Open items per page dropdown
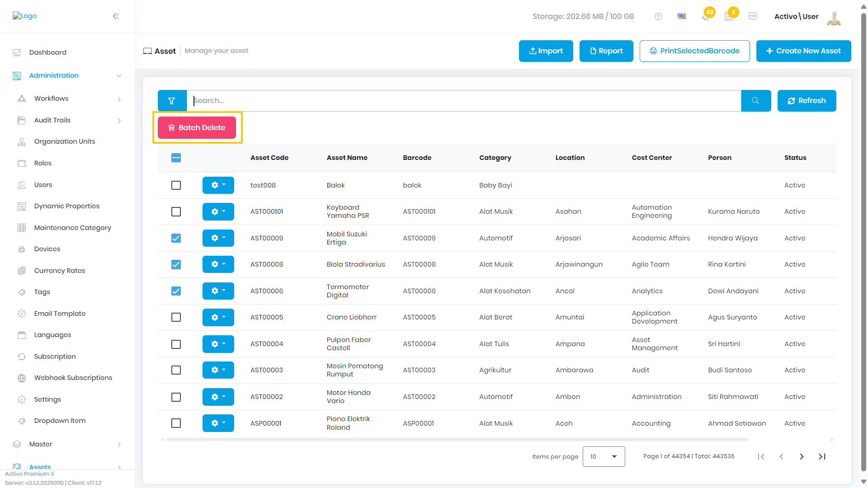 604,457
